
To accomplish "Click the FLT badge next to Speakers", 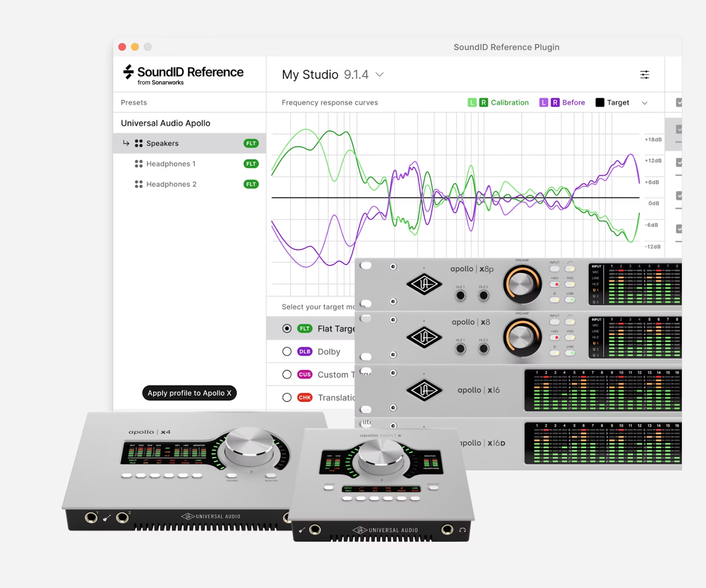I will click(251, 143).
